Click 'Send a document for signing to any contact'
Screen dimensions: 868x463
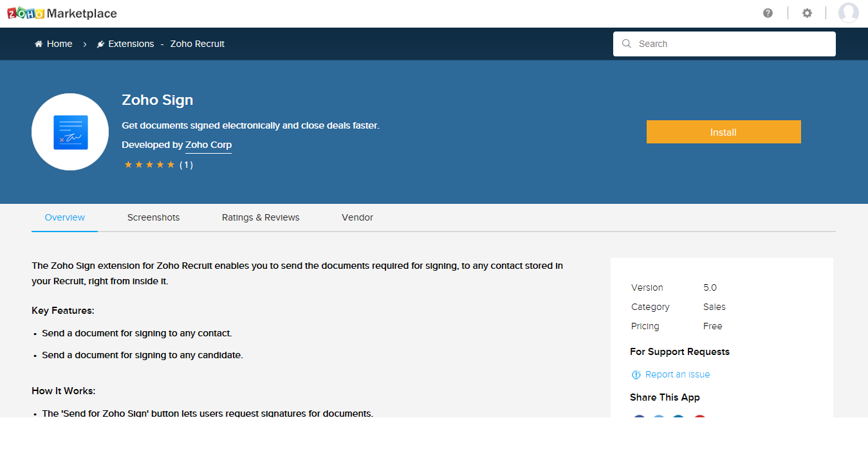click(137, 333)
